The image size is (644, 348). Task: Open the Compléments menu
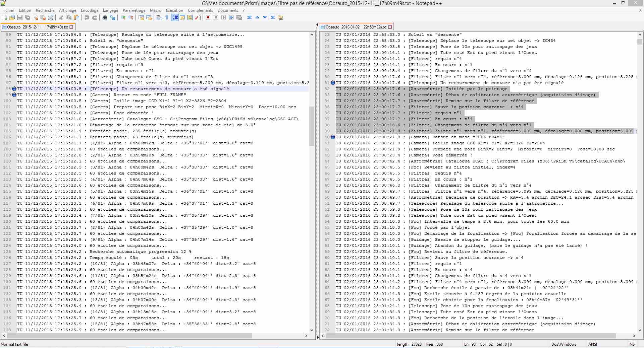tap(200, 10)
